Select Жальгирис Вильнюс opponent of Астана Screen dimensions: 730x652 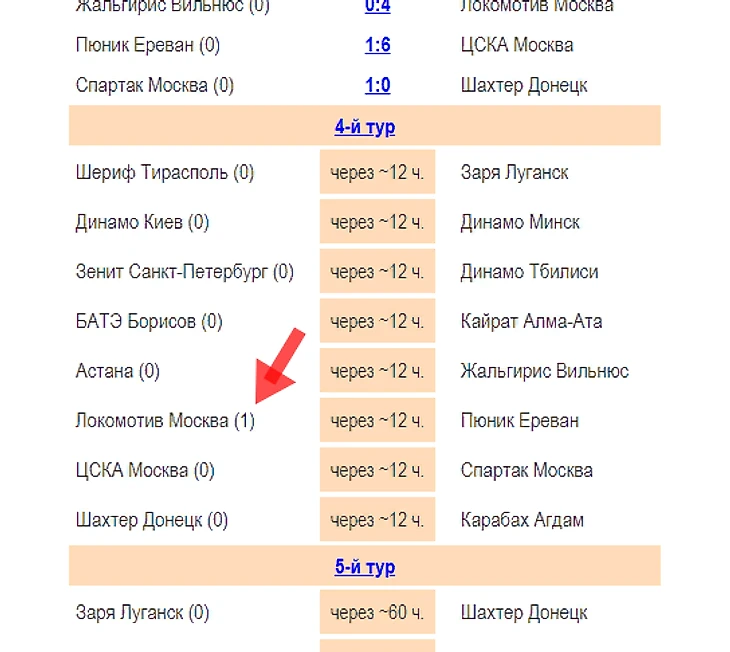coord(544,371)
